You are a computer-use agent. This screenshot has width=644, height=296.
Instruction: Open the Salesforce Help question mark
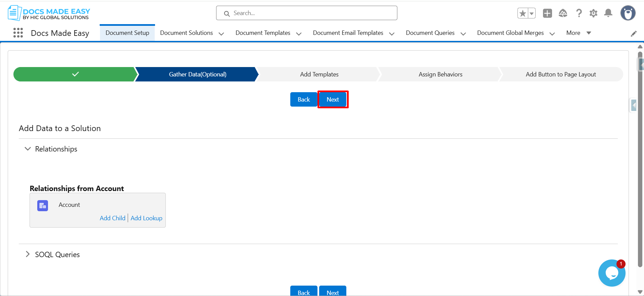pyautogui.click(x=579, y=13)
